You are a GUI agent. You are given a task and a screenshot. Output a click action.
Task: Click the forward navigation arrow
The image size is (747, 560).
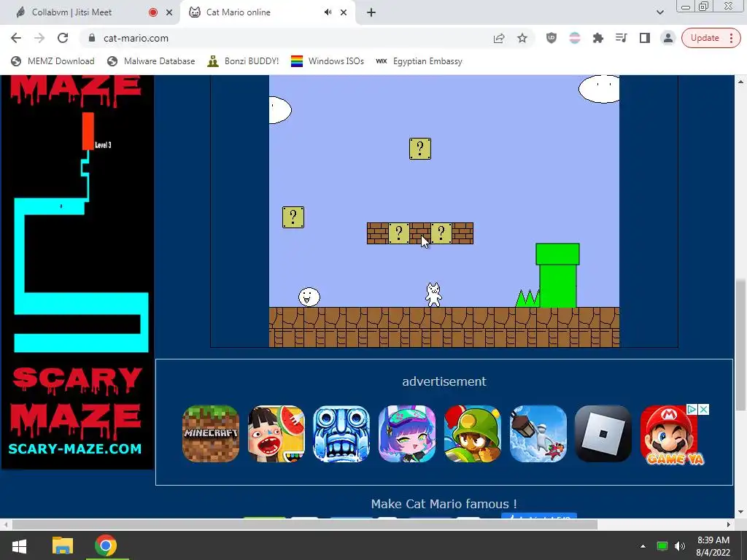point(39,38)
